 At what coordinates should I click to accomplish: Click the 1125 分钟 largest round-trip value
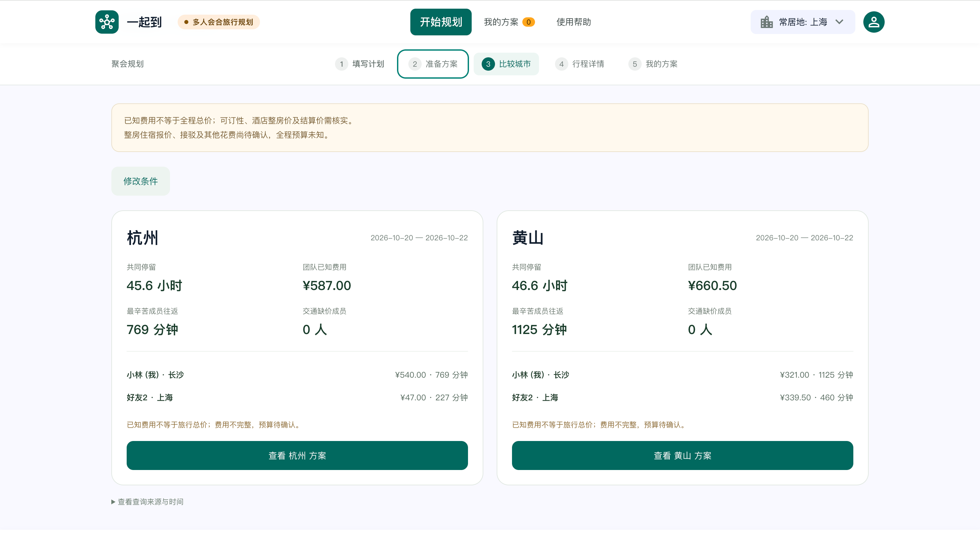pos(539,329)
